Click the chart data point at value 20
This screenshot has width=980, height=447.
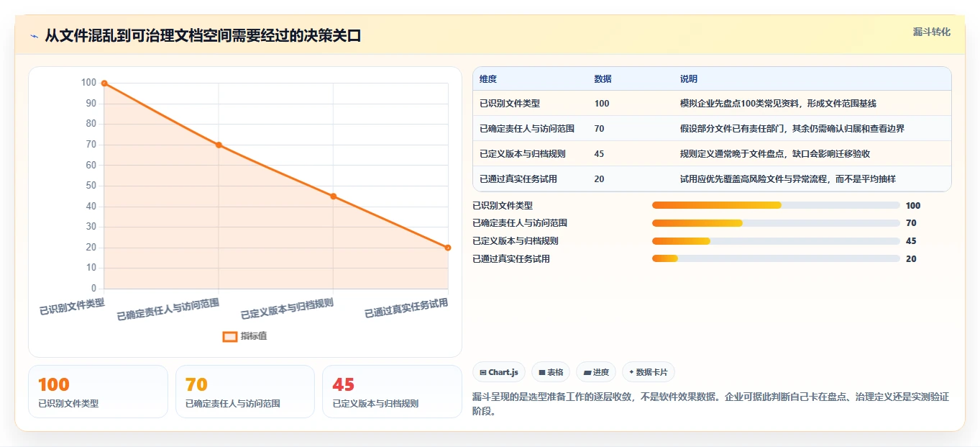(x=447, y=248)
